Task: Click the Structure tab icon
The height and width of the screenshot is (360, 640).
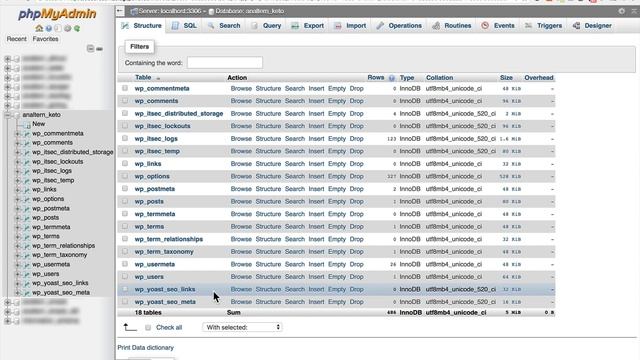Action: (x=125, y=26)
